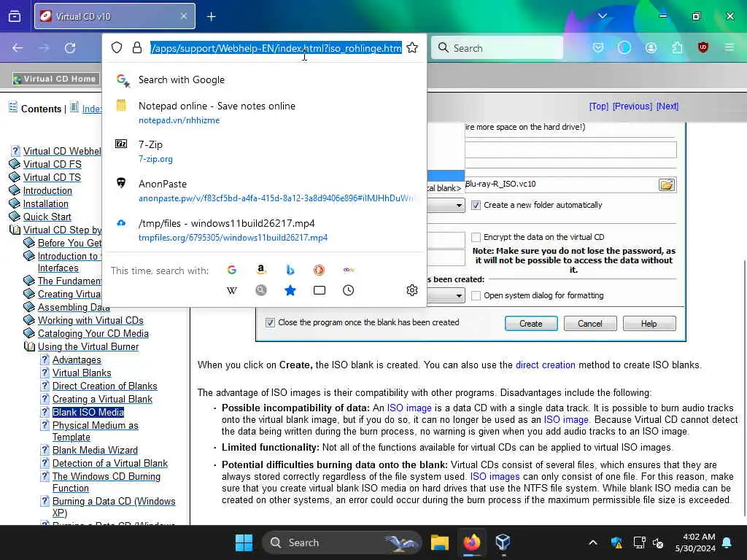Search this time with eBay icon
Image resolution: width=747 pixels, height=560 pixels.
click(x=348, y=270)
